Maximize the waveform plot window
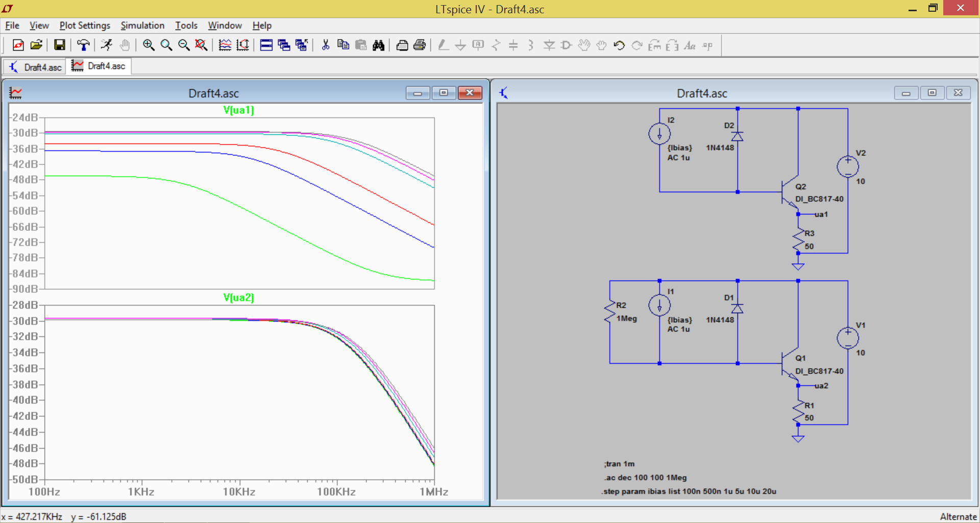Screen dimensions: 980x523 point(444,92)
